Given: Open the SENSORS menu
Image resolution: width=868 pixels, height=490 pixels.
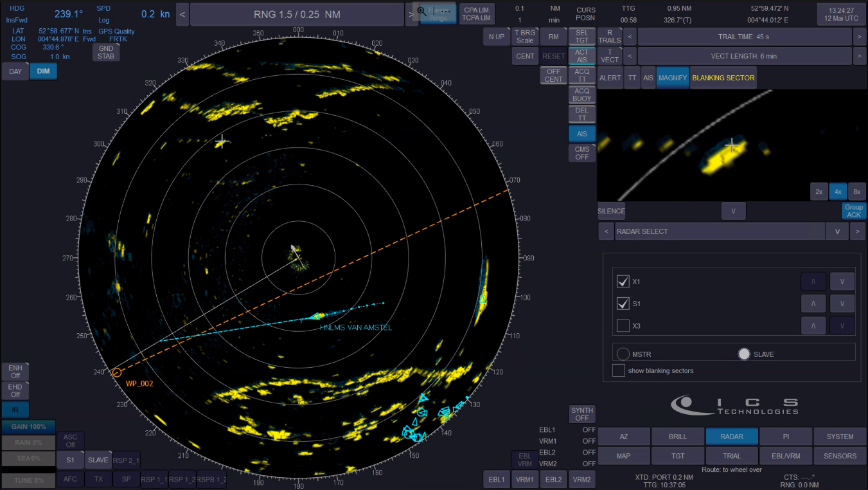Looking at the screenshot, I should [840, 456].
